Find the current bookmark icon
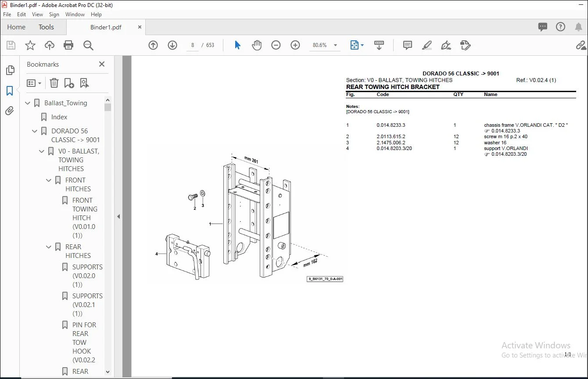588x379 pixels. pos(84,83)
